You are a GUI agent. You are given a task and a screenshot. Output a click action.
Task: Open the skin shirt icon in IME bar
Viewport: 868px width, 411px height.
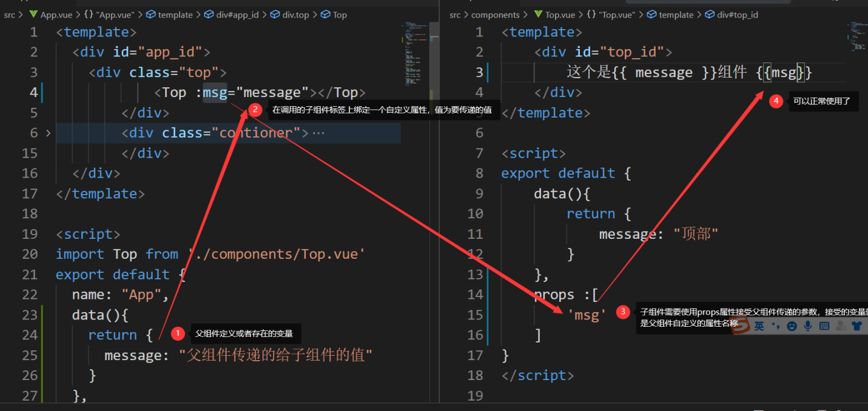point(857,326)
